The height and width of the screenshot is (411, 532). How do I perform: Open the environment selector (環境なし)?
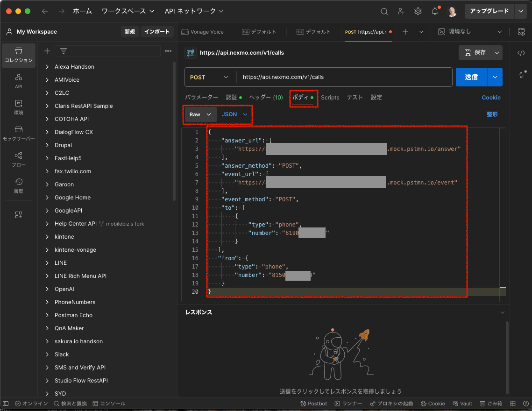(x=470, y=32)
